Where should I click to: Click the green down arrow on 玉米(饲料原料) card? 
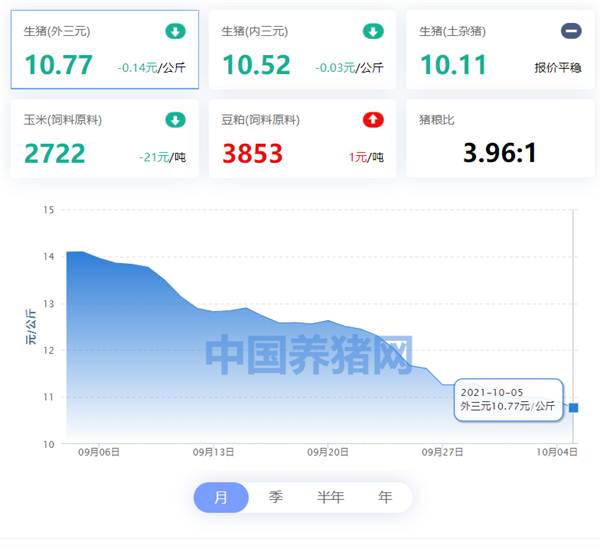175,120
